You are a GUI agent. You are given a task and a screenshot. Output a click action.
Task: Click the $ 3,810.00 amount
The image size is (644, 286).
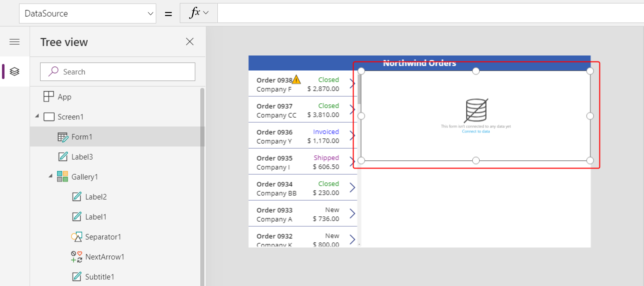[x=323, y=115]
